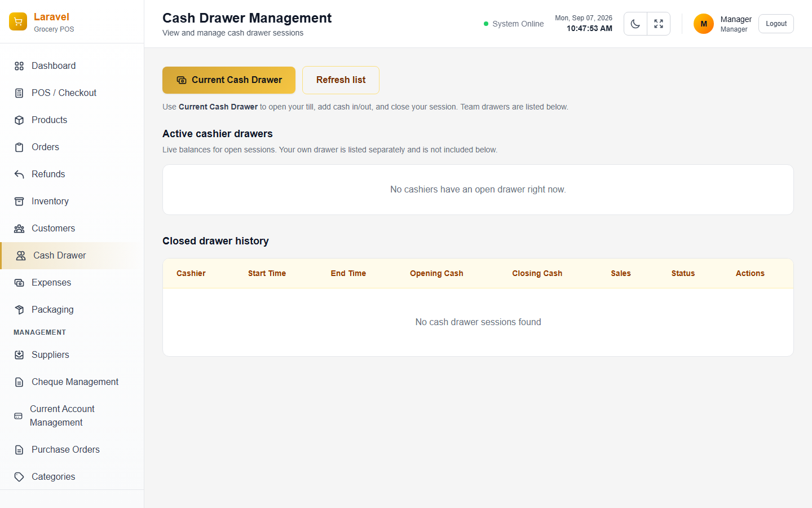Click the POS / Checkout calculator icon
This screenshot has width=812, height=508.
point(19,93)
